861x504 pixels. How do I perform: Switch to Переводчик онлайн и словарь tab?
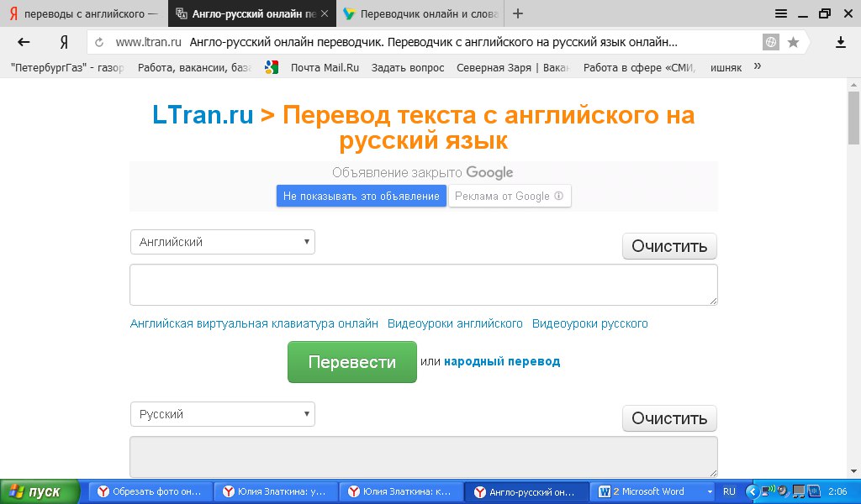[422, 13]
